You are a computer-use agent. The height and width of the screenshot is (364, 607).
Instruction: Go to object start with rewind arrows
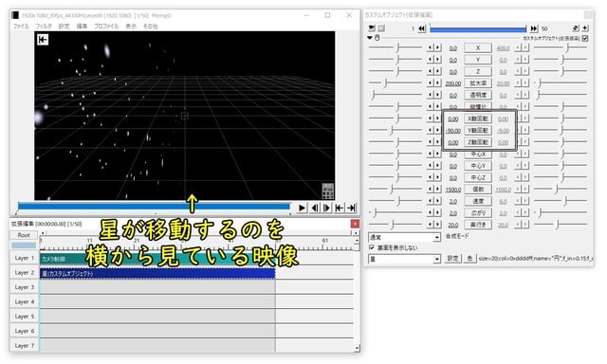pyautogui.click(x=422, y=28)
